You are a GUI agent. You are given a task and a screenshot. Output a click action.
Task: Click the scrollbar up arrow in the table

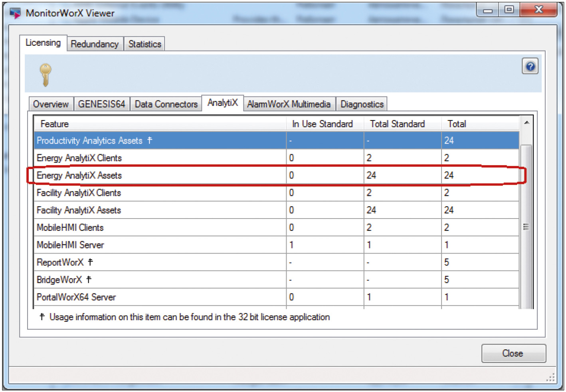(x=526, y=123)
